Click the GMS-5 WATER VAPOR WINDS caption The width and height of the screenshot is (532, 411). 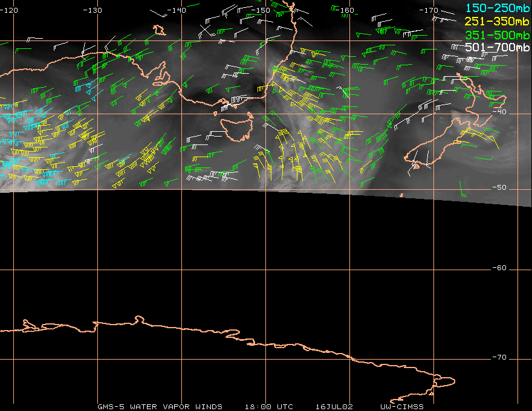(x=160, y=407)
